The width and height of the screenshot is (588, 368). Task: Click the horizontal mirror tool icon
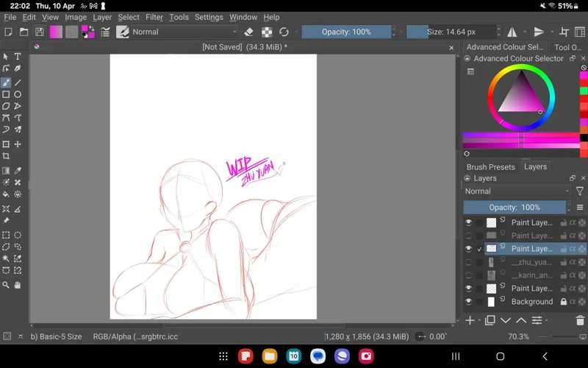[512, 32]
